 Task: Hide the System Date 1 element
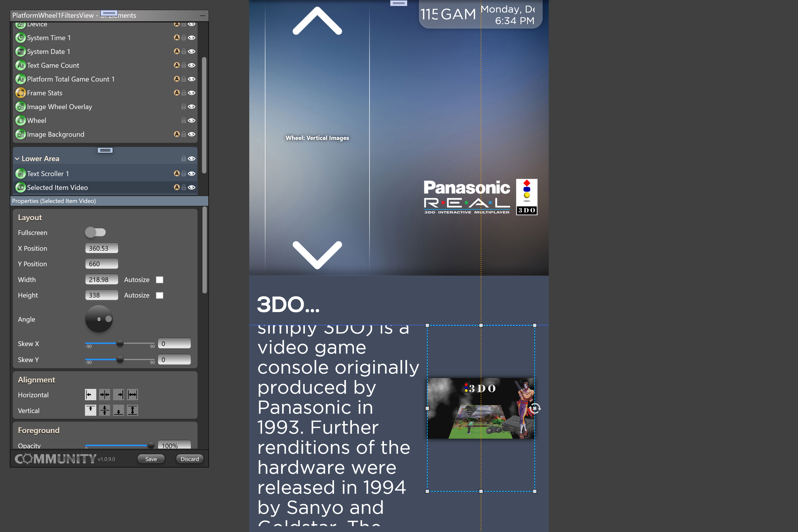(x=192, y=51)
